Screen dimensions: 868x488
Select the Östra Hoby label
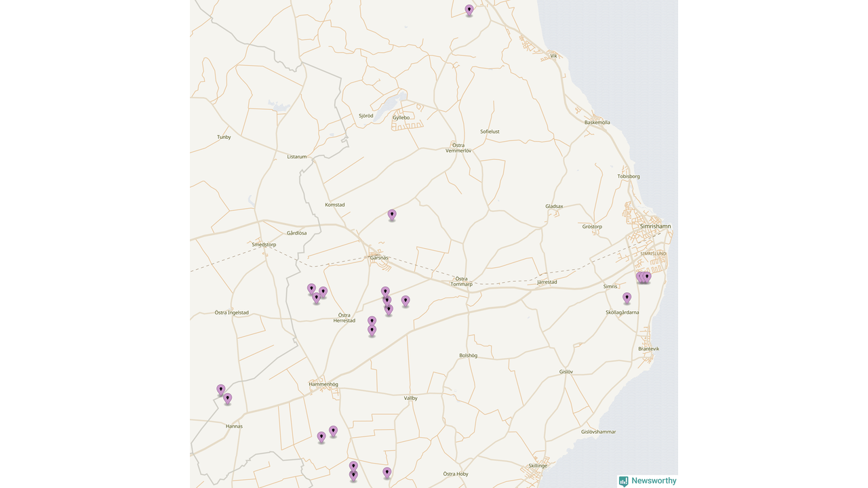pos(456,474)
